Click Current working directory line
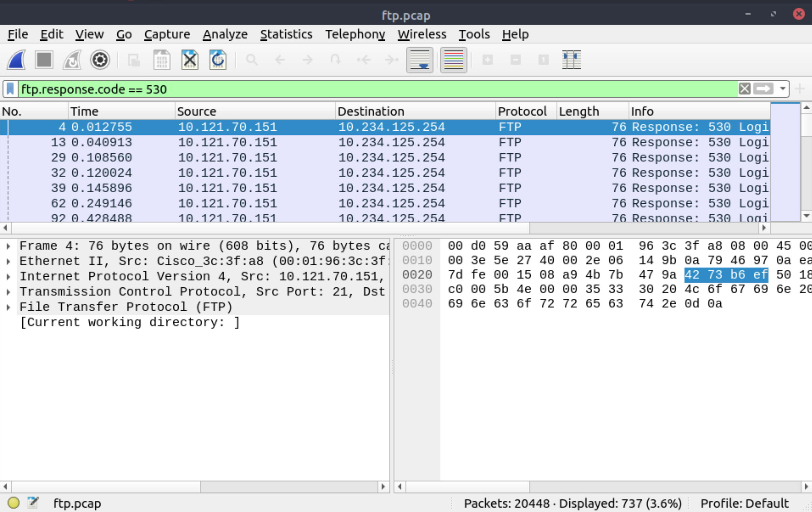 pos(130,322)
